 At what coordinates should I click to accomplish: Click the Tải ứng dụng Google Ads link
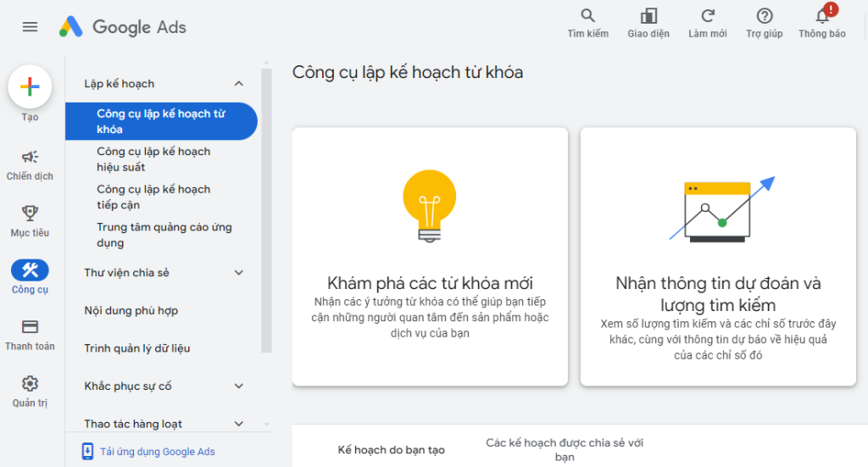[157, 452]
